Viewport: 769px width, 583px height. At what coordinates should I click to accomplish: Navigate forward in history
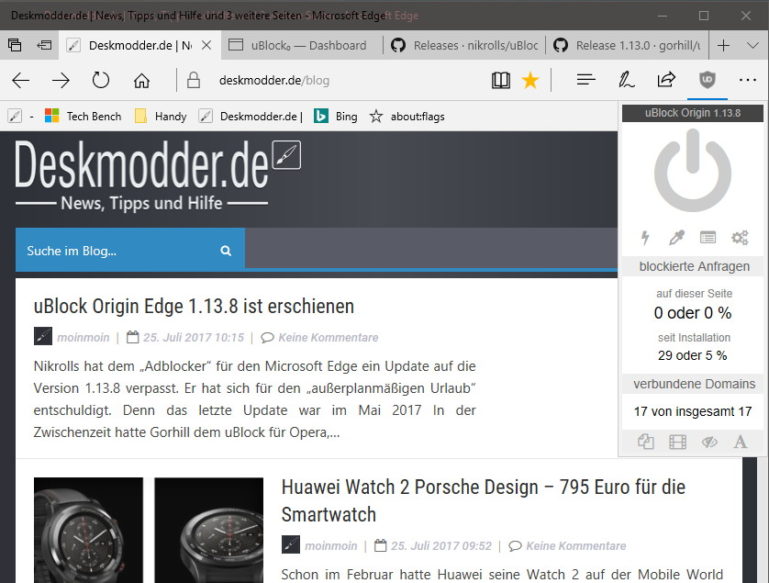click(61, 80)
